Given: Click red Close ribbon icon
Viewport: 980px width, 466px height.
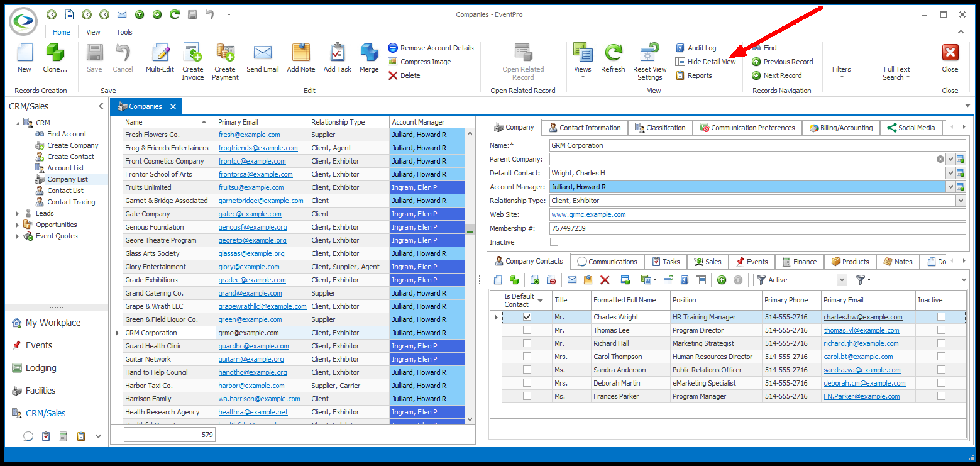Looking at the screenshot, I should (950, 53).
